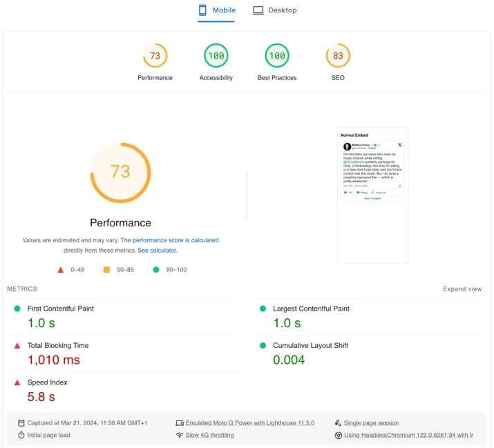
Task: Click the green circle 90–100 legend icon
Action: coord(156,270)
